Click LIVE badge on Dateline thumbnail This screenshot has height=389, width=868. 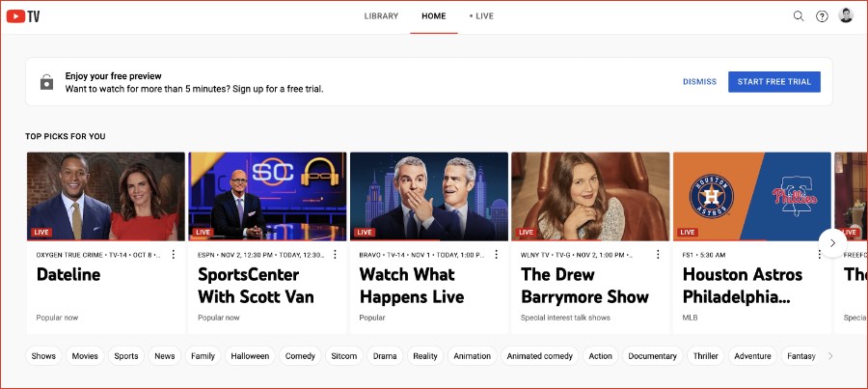point(41,233)
